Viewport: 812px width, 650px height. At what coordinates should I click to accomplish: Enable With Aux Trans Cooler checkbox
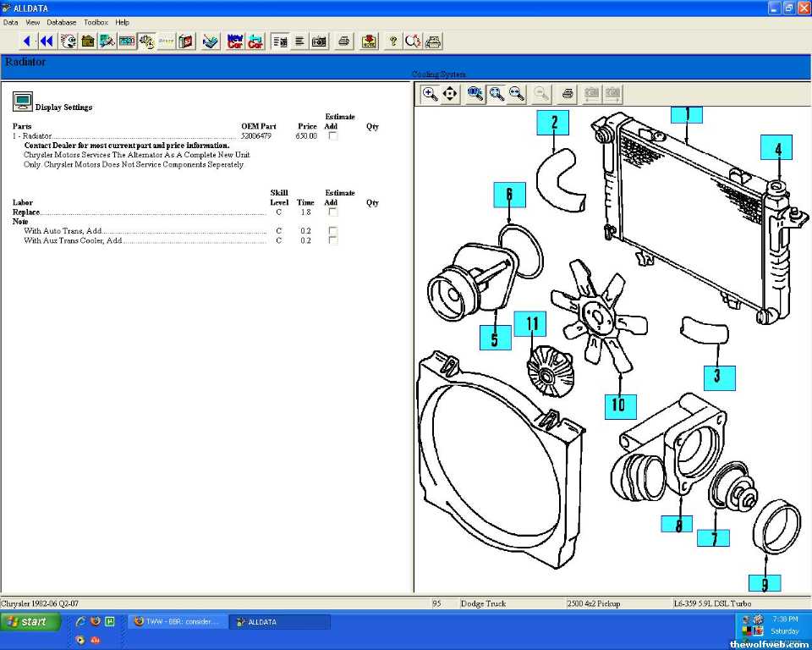[x=332, y=240]
